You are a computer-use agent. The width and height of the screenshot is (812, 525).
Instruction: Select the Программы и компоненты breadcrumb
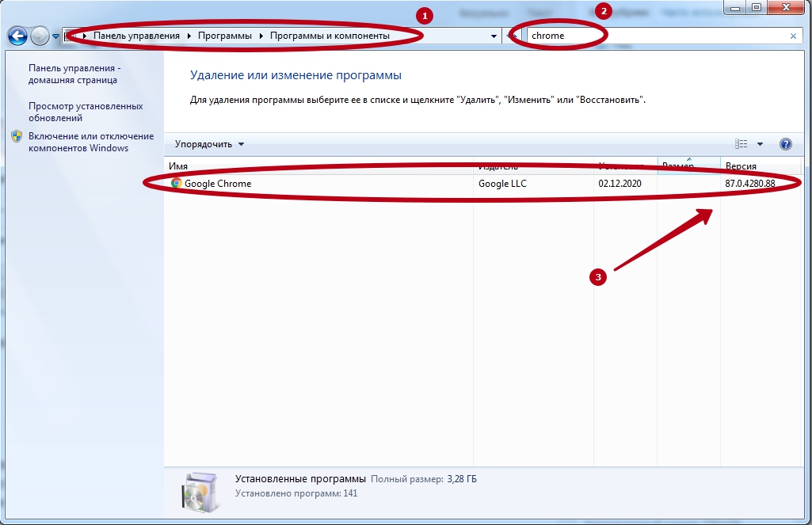pyautogui.click(x=330, y=36)
